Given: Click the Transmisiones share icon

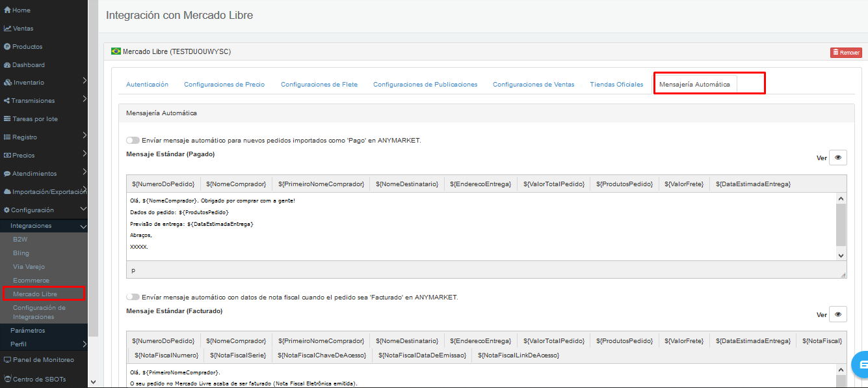Looking at the screenshot, I should click(7, 101).
